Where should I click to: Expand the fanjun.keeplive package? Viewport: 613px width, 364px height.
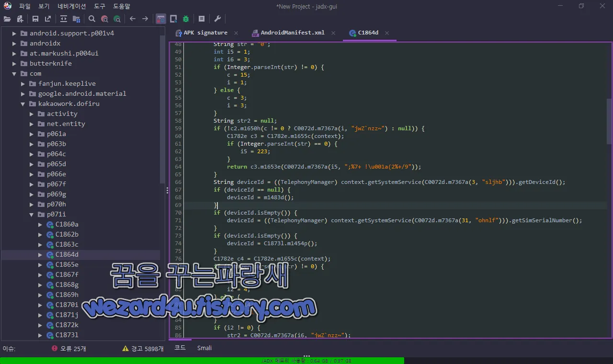(23, 83)
